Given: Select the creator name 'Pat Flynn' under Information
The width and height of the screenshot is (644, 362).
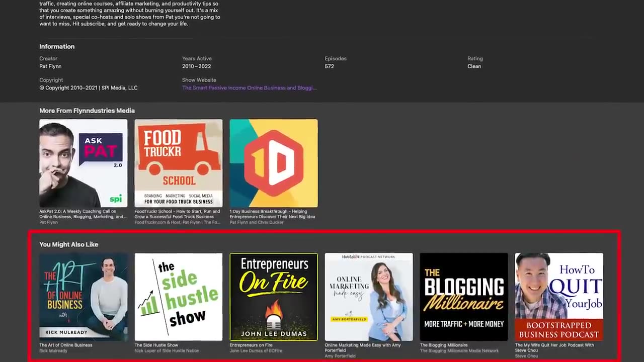Looking at the screenshot, I should [x=50, y=66].
